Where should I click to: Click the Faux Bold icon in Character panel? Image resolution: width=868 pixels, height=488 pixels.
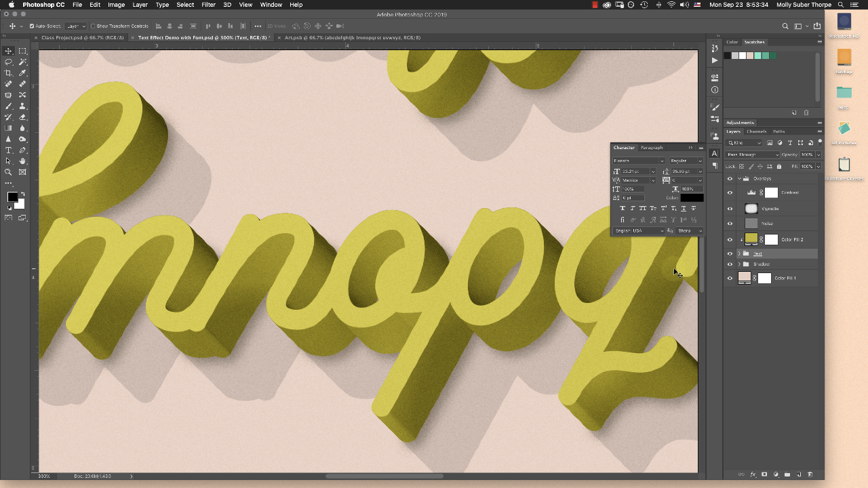(x=623, y=208)
